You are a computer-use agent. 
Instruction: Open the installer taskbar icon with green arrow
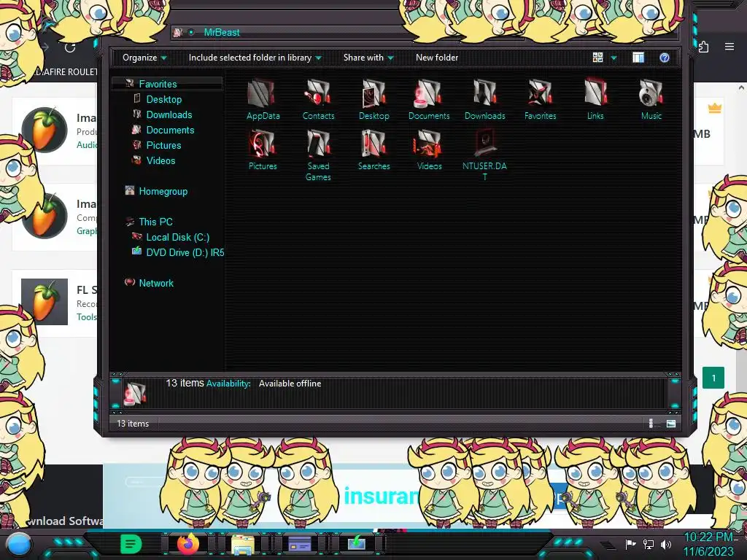point(356,543)
